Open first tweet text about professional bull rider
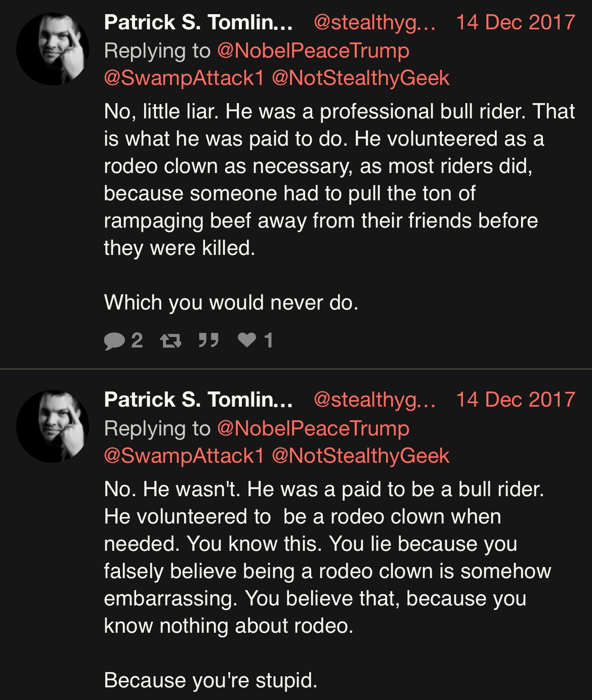This screenshot has height=700, width=592. click(339, 207)
